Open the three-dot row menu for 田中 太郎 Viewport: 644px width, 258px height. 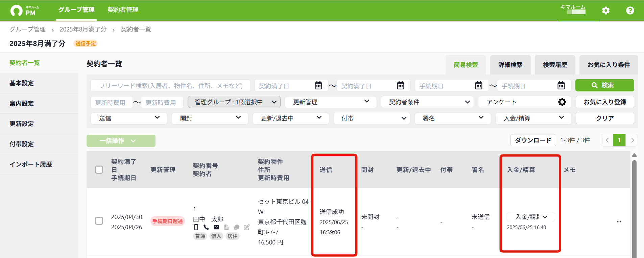(619, 222)
